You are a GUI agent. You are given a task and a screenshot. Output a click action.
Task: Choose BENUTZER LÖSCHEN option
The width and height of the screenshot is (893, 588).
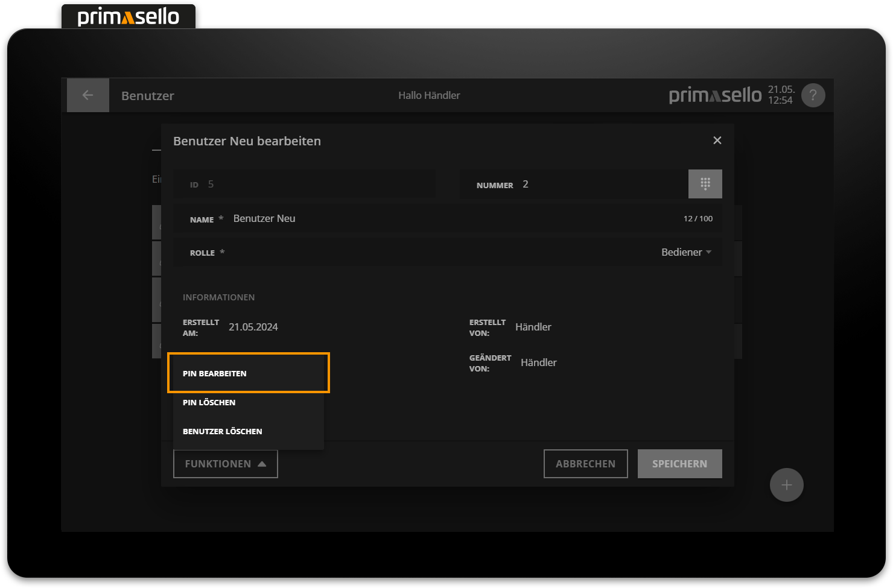coord(223,431)
